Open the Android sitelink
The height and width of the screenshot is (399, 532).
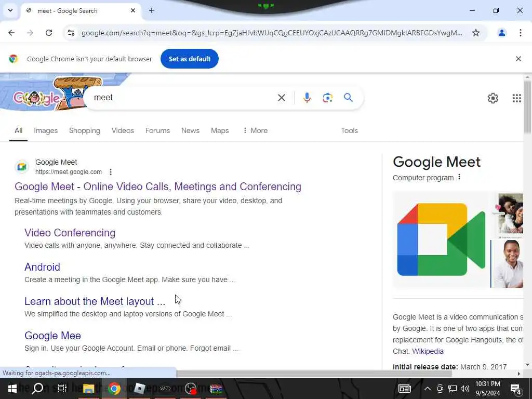pos(42,267)
